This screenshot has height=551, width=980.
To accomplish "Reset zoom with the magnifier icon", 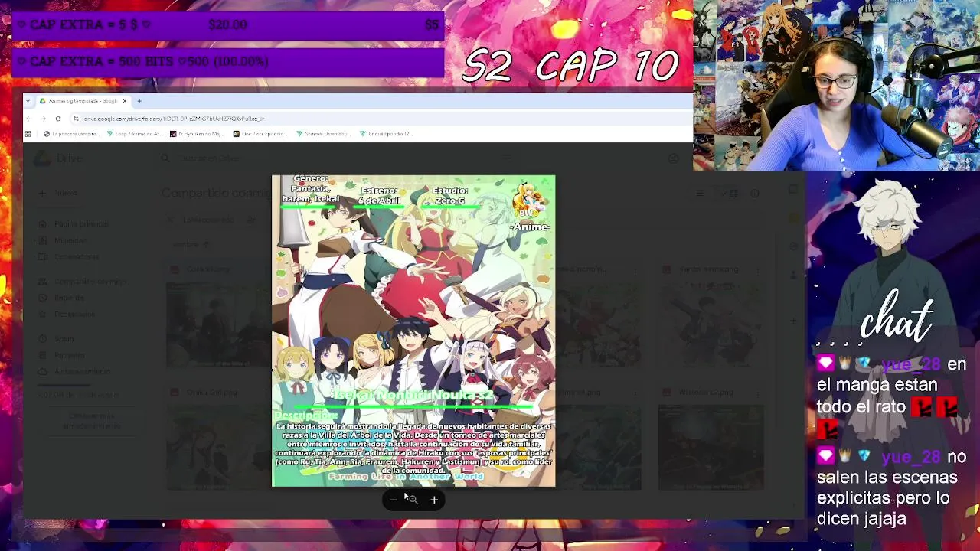I will point(413,500).
